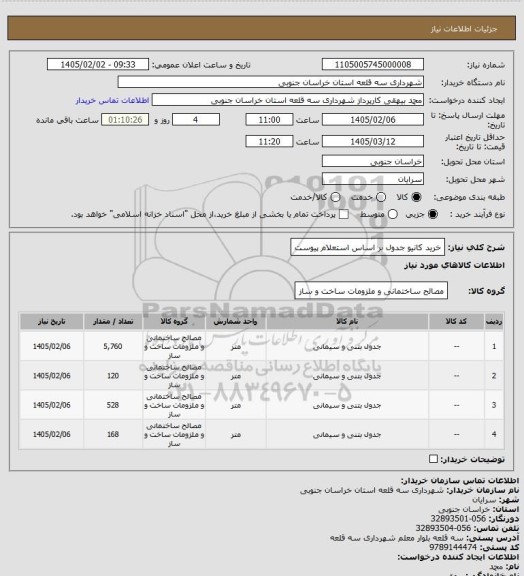Click the کد کالا column header

(456, 321)
